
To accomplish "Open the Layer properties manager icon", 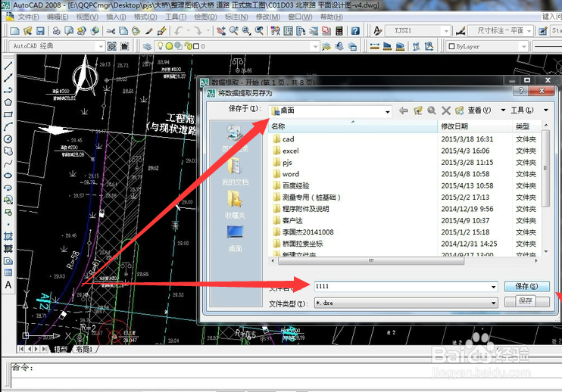I will click(147, 46).
